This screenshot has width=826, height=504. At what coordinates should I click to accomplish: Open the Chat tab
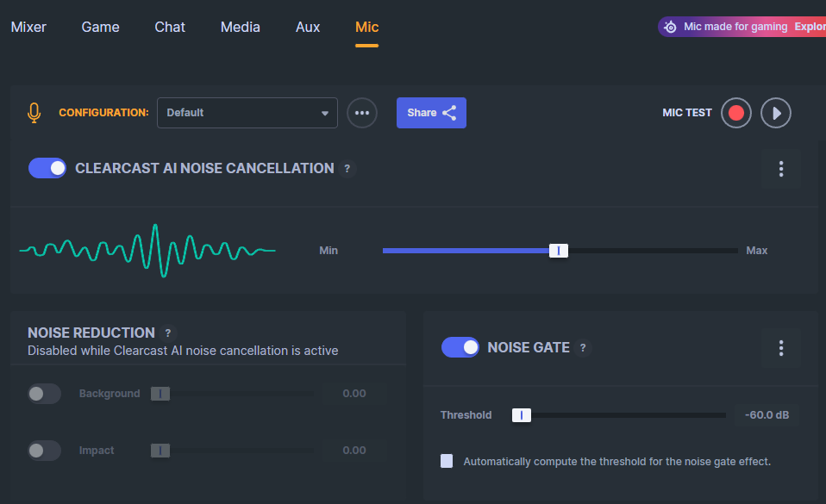(170, 27)
